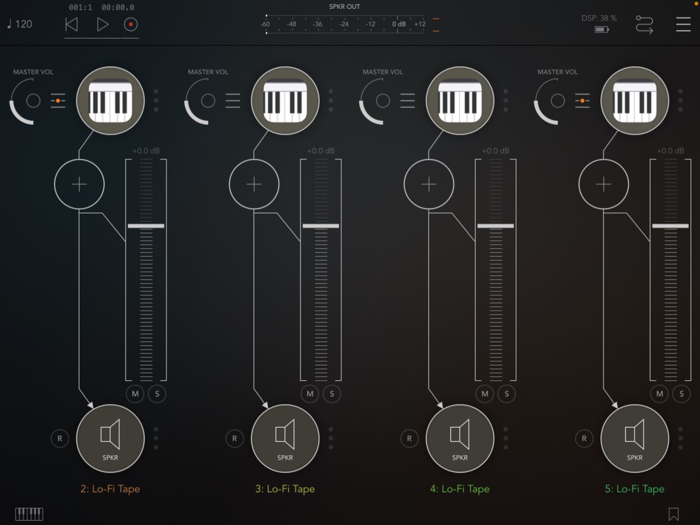This screenshot has height=525, width=700.
Task: Open the three-dot options beside channel 4 SPKR
Action: (505, 438)
